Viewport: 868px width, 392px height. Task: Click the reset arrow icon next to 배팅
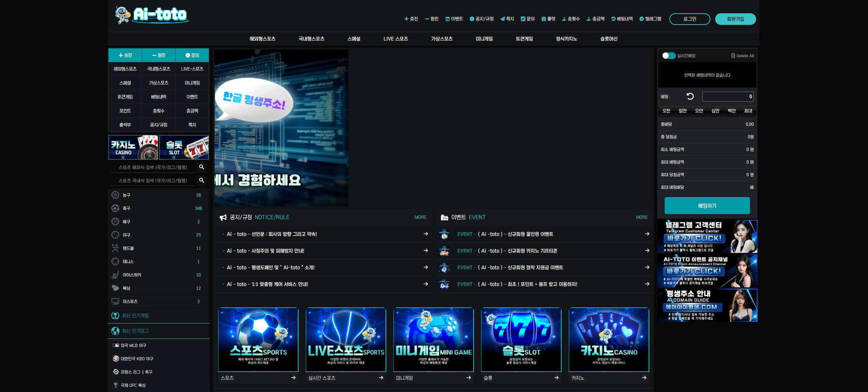(x=690, y=96)
